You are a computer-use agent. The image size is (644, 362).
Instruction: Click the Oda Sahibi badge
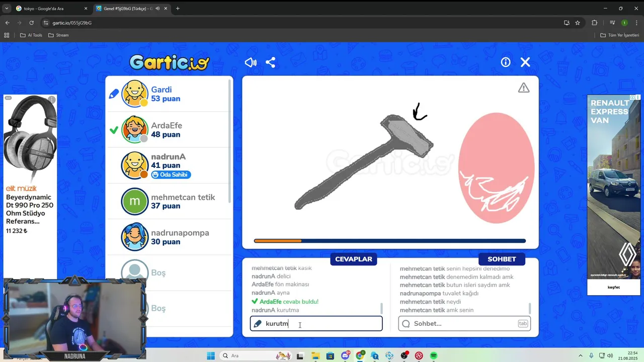[x=171, y=174]
